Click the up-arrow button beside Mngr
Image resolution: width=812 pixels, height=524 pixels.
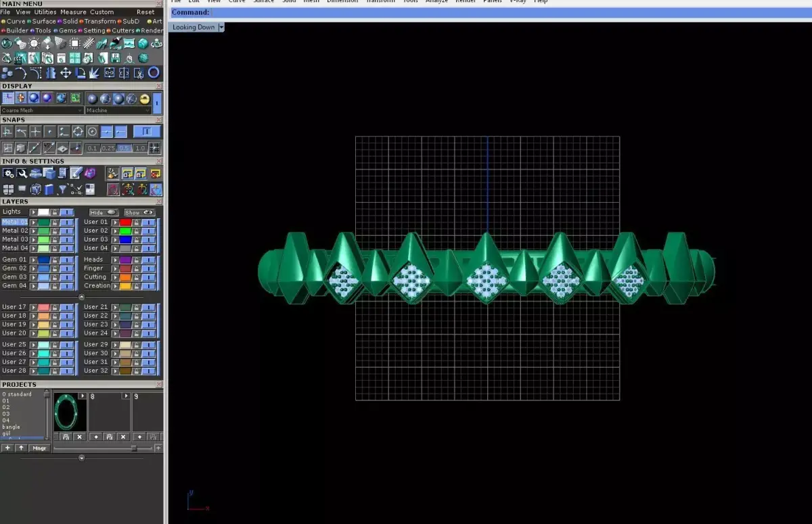click(21, 448)
